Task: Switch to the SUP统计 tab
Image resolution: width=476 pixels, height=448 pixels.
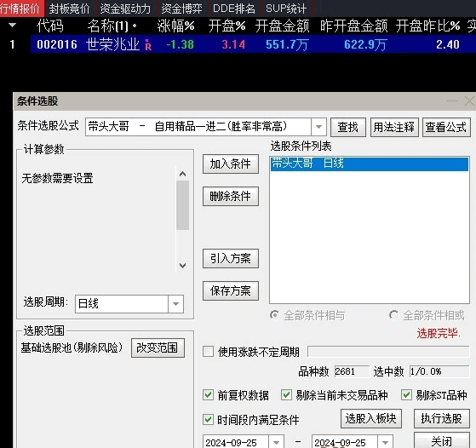Action: tap(286, 9)
